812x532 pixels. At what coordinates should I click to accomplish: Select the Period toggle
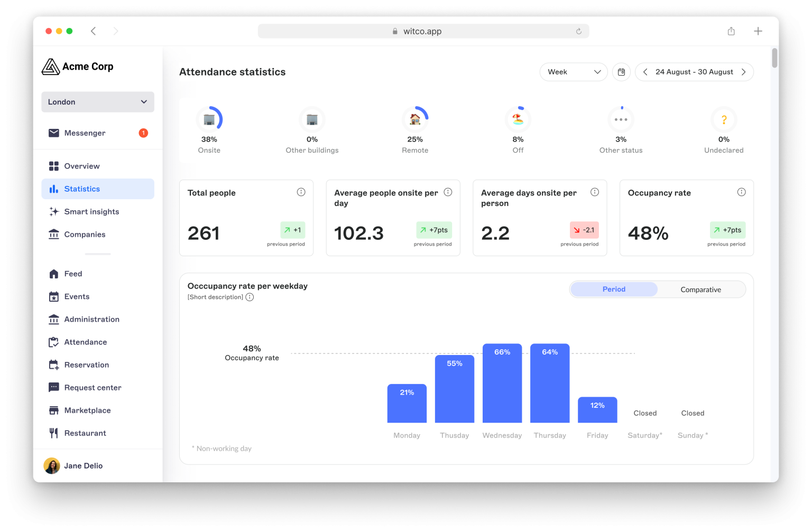tap(613, 290)
